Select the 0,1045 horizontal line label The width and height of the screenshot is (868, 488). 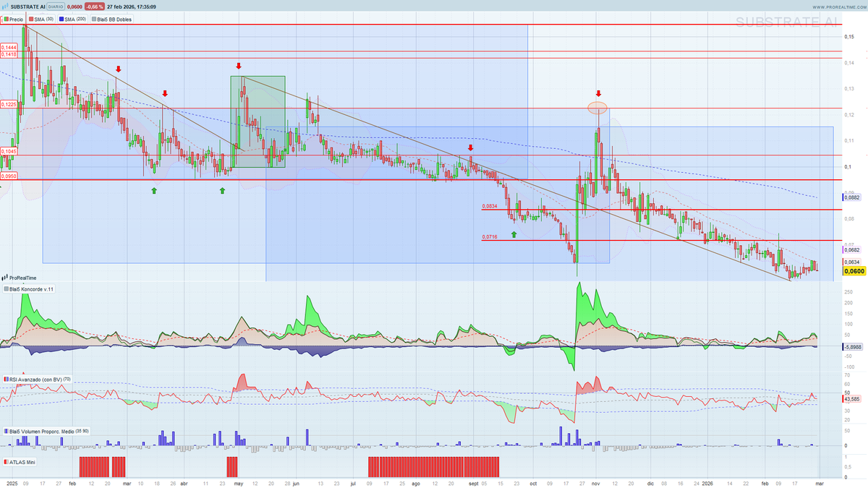click(9, 151)
